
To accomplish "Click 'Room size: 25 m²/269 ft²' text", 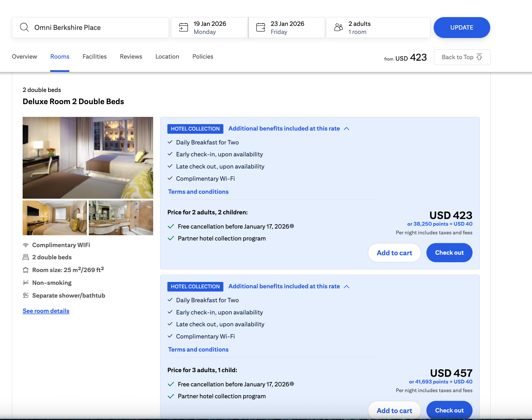I will (68, 270).
